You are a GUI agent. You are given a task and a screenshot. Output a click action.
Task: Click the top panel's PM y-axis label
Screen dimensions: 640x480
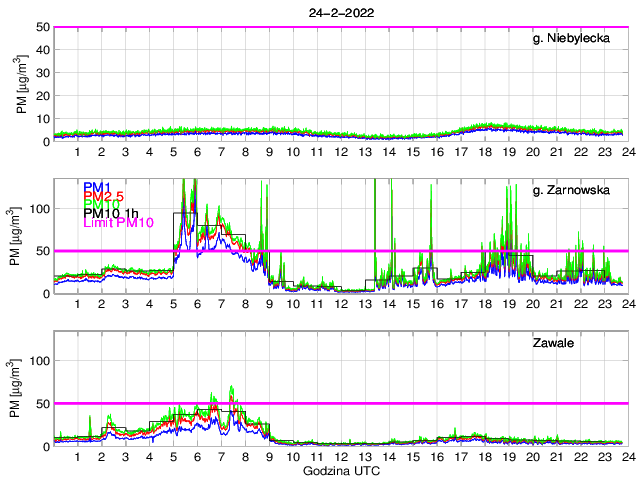[22, 85]
